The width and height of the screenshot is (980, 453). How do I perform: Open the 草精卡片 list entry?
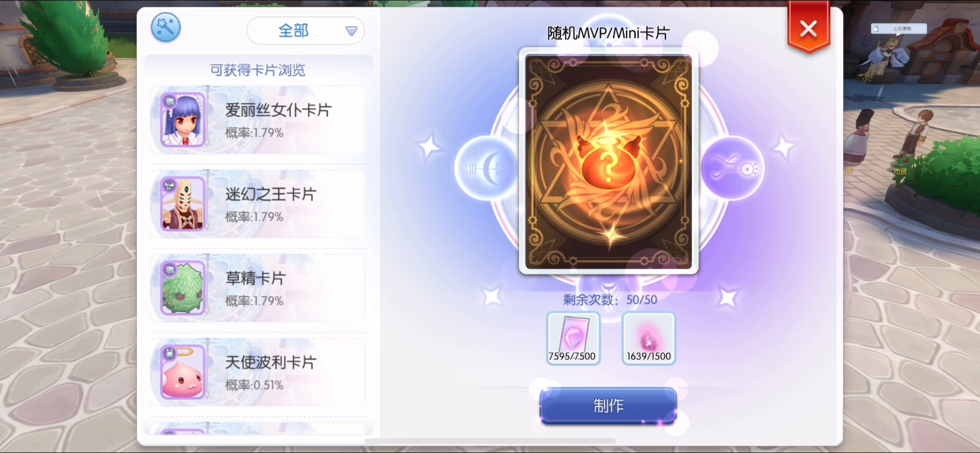258,288
